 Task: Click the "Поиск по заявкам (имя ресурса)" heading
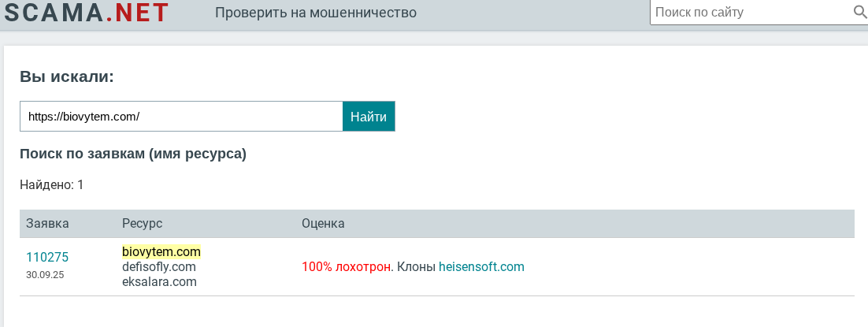(133, 154)
